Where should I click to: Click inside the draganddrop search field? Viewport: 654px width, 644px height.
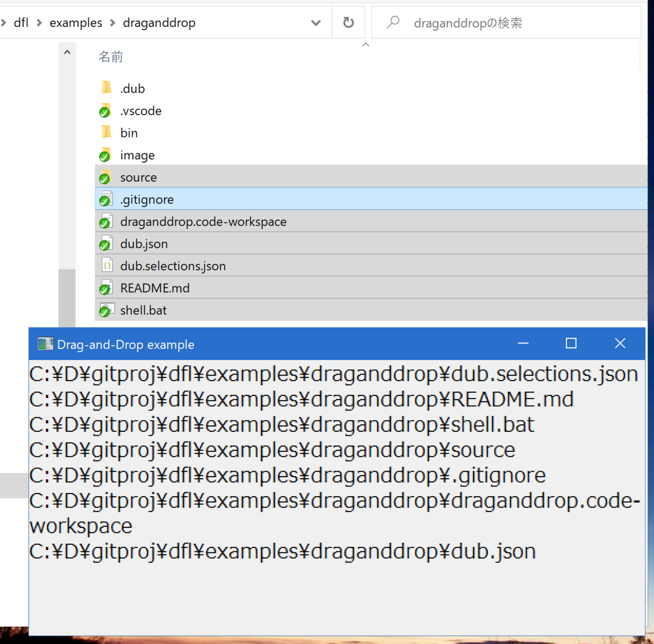pyautogui.click(x=480, y=23)
